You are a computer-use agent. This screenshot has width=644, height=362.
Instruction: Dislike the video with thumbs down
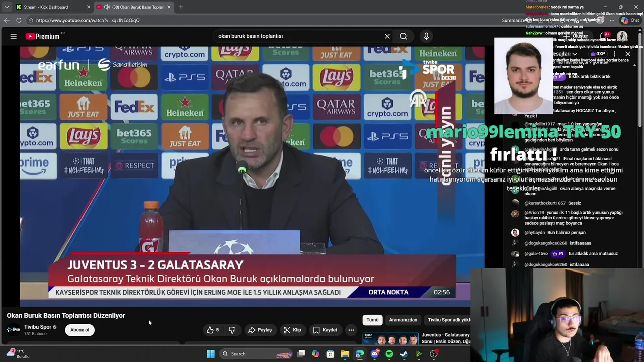pyautogui.click(x=232, y=330)
